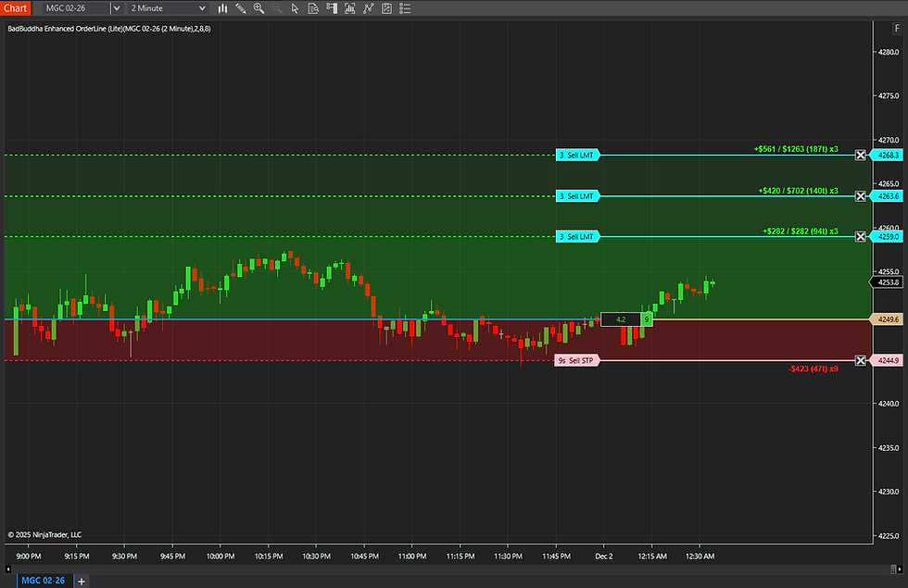Screen dimensions: 908x588
Task: Click the +$420 / $702 (140t) x3 profit text
Action: 798,191
